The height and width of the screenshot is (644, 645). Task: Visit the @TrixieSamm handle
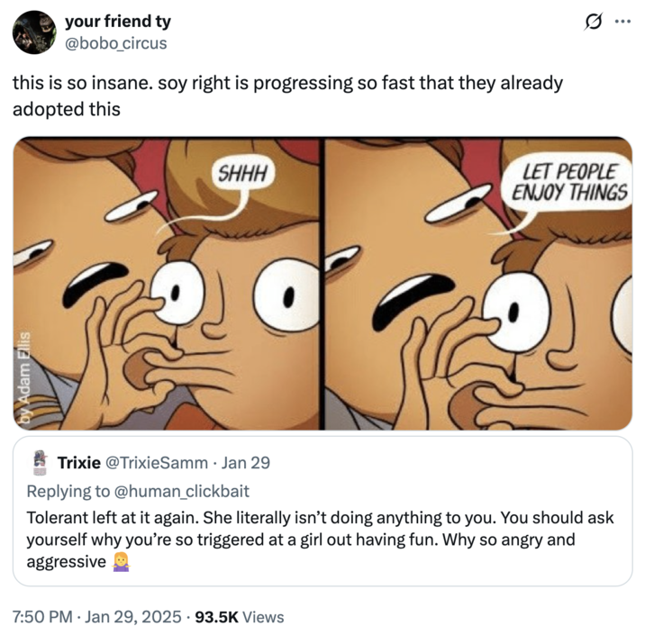pyautogui.click(x=157, y=463)
